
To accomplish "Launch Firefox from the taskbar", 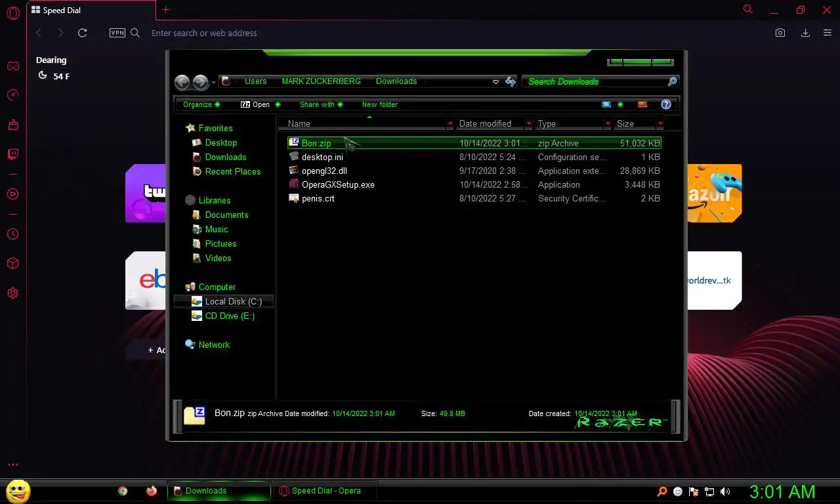I will click(152, 491).
